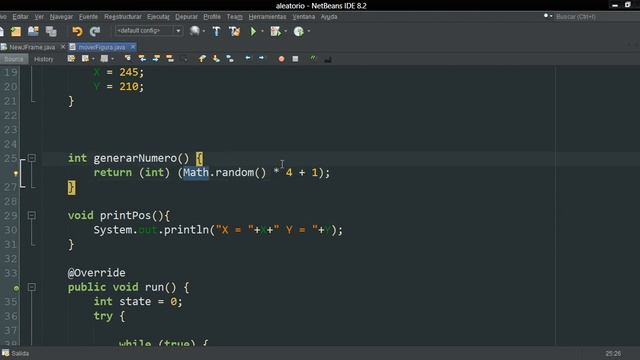Toggle bookmark on the current line

tap(230, 59)
